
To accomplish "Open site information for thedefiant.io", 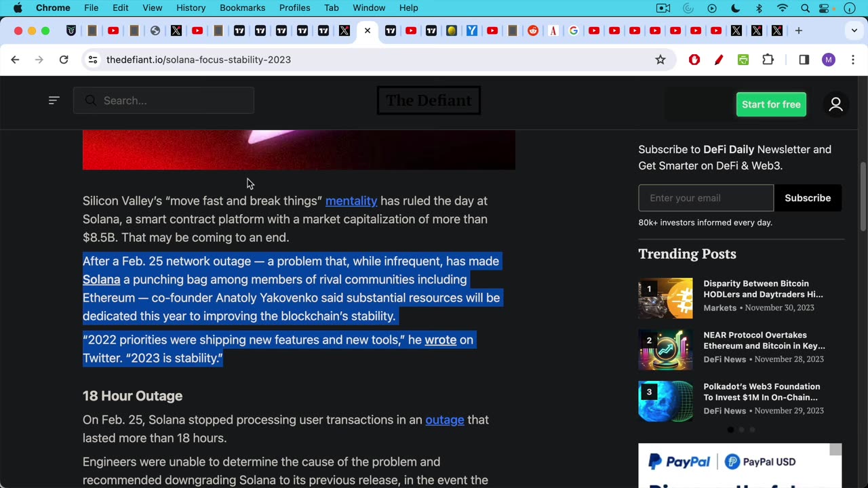I will (93, 60).
